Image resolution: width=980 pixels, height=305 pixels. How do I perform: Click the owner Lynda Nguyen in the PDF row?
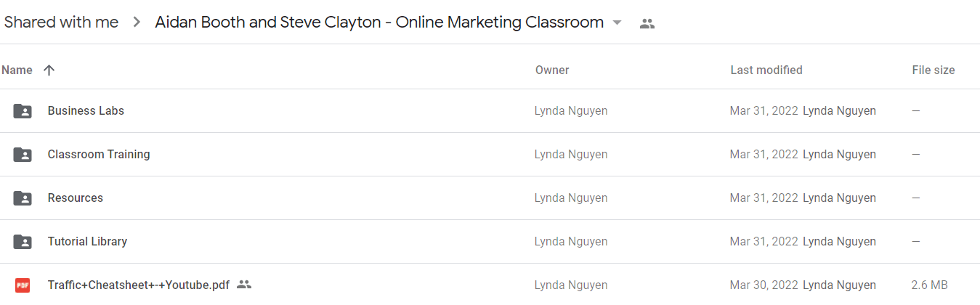(x=571, y=285)
